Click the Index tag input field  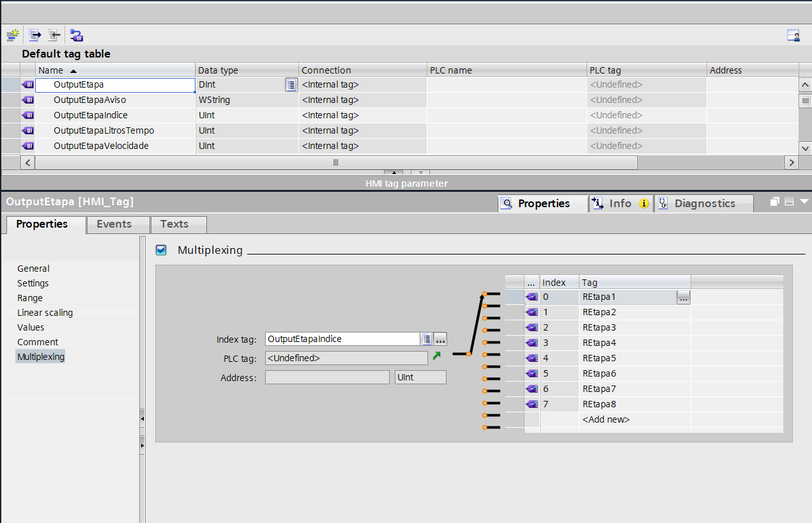coord(342,339)
